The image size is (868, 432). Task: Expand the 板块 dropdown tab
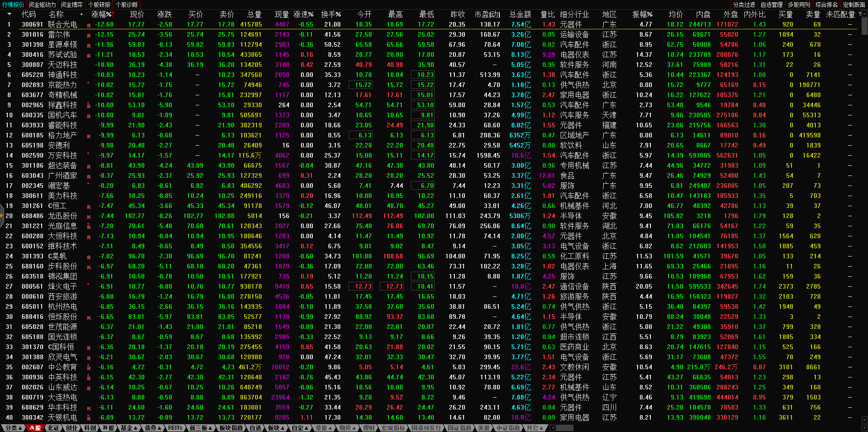click(276, 428)
